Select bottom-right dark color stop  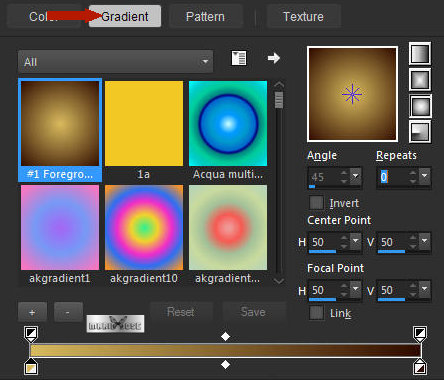(419, 367)
